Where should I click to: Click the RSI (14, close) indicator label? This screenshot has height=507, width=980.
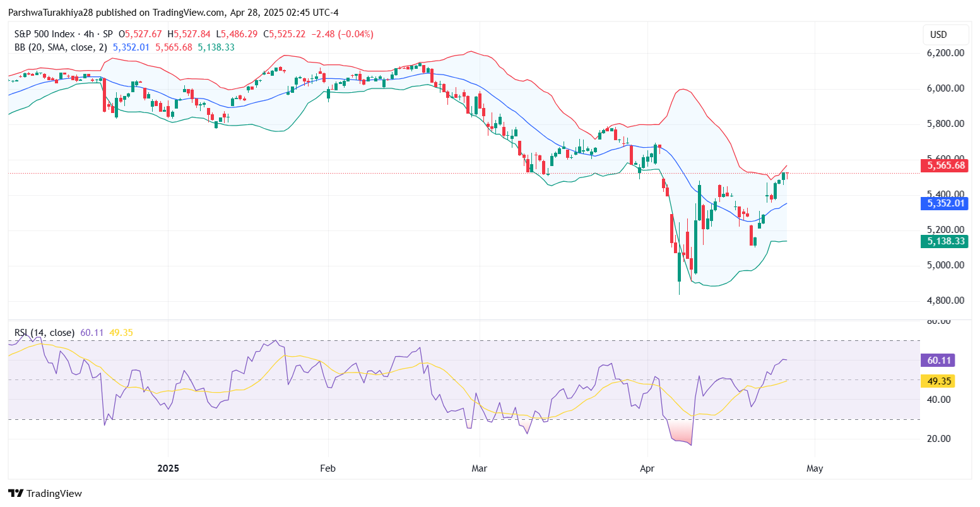point(44,333)
